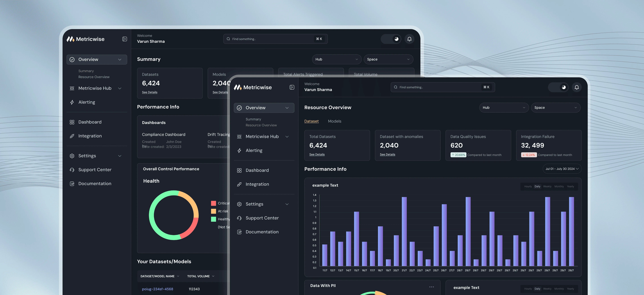Expand the Settings chevron in the back window sidebar
644x295 pixels.
[x=120, y=156]
